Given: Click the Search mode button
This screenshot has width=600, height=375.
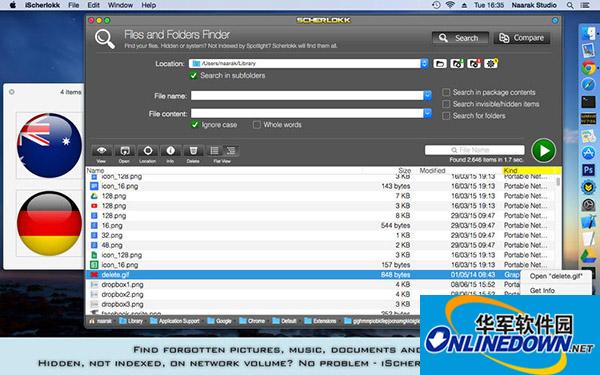Looking at the screenshot, I should tap(460, 38).
